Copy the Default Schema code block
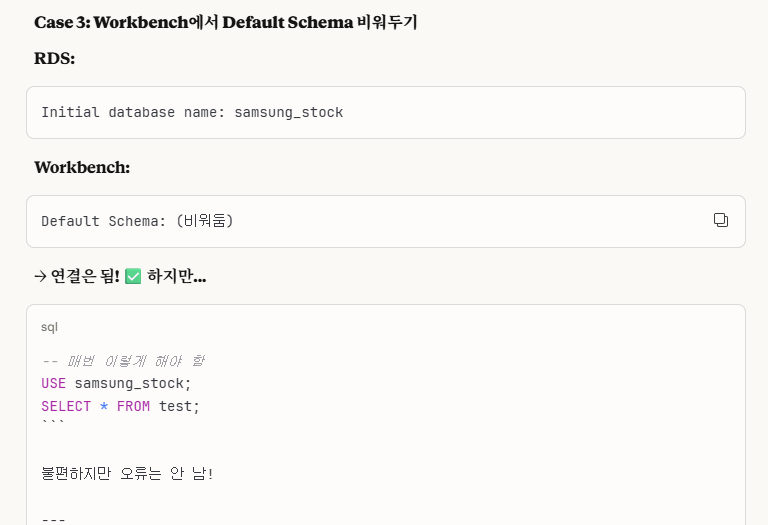This screenshot has height=525, width=768. pos(720,220)
